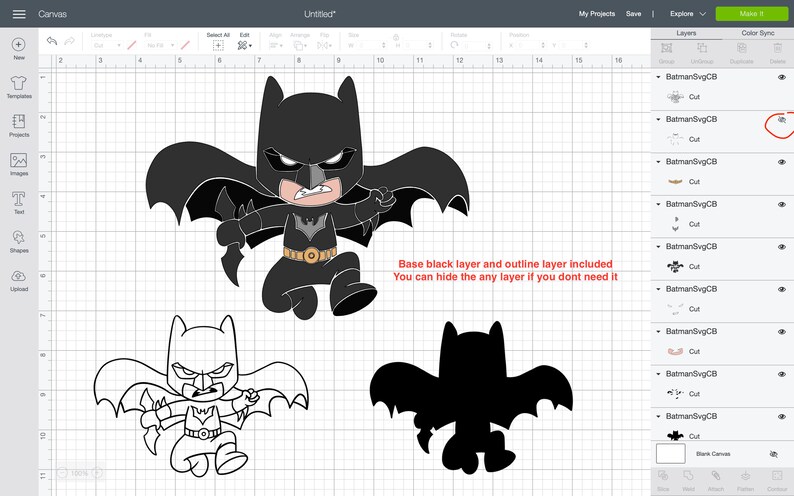Select the black silhouette Batman on canvas
794x496 pixels.
(x=471, y=400)
